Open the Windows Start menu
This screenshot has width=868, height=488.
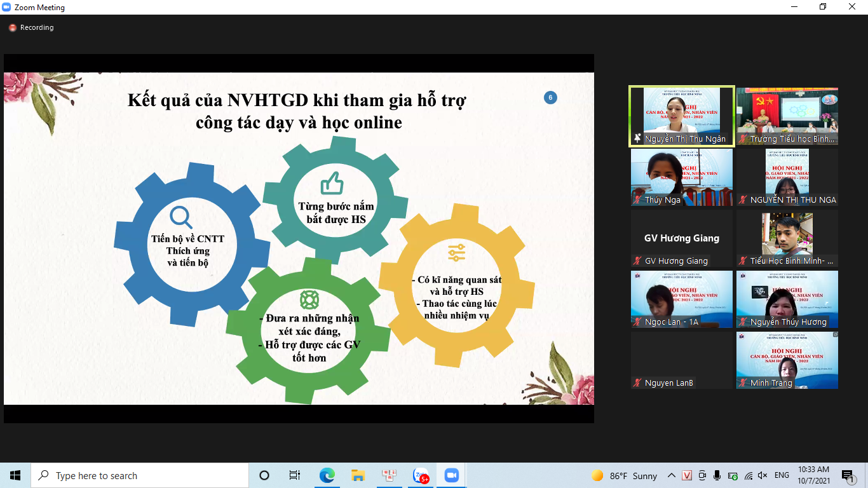click(x=15, y=475)
